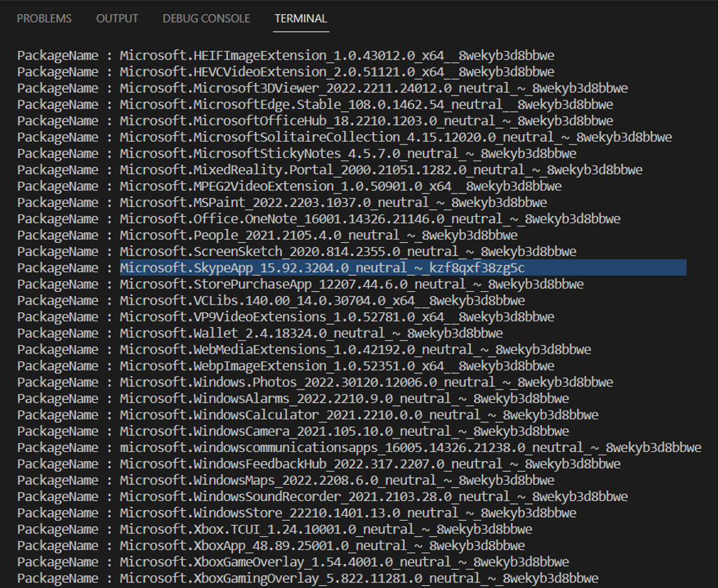
Task: Click the Microsoft.MicrosoftSolitaireCollection package line
Action: click(345, 137)
